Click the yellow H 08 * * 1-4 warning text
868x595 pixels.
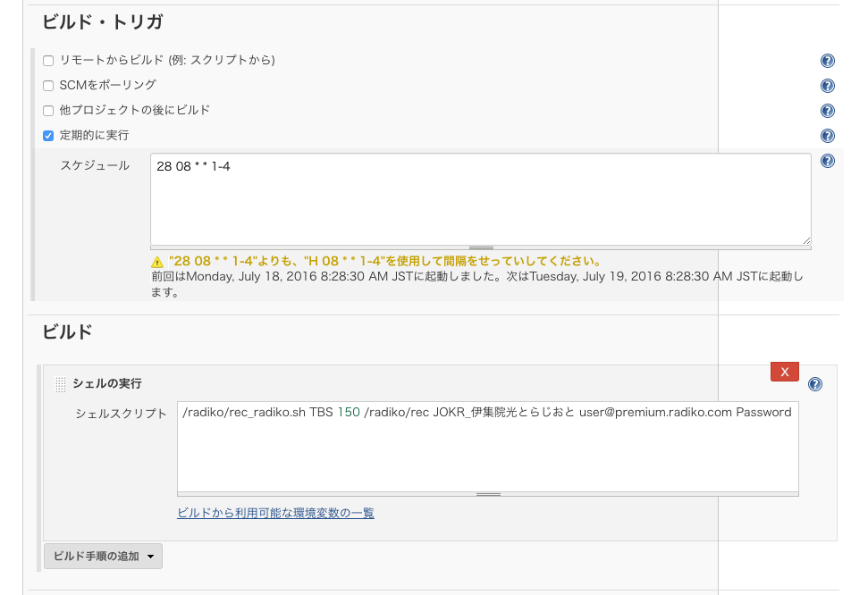click(x=385, y=261)
